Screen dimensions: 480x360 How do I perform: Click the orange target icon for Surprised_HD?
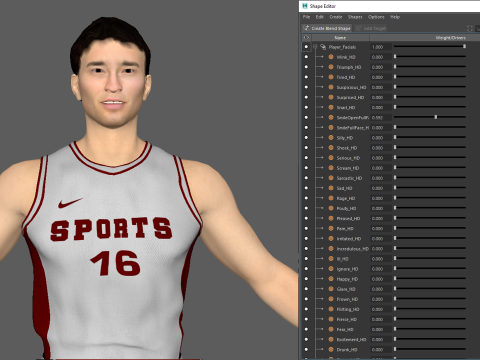click(331, 97)
